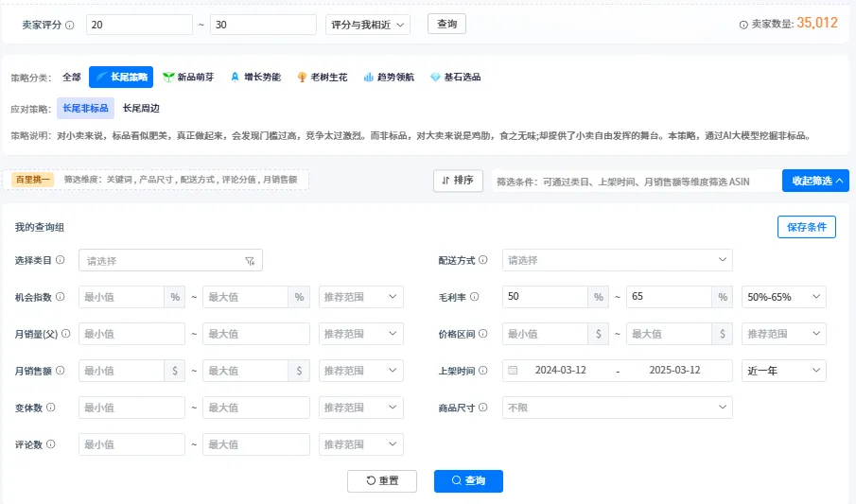Open 月销量(父) 推荐范围 dropdown
The height and width of the screenshot is (504, 856).
361,334
